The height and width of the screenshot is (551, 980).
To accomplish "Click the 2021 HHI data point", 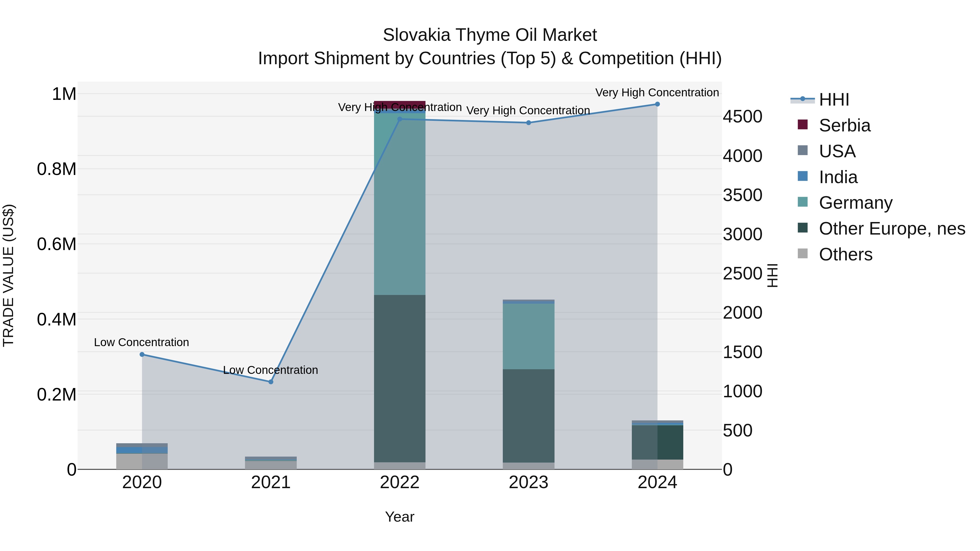I will (x=271, y=382).
